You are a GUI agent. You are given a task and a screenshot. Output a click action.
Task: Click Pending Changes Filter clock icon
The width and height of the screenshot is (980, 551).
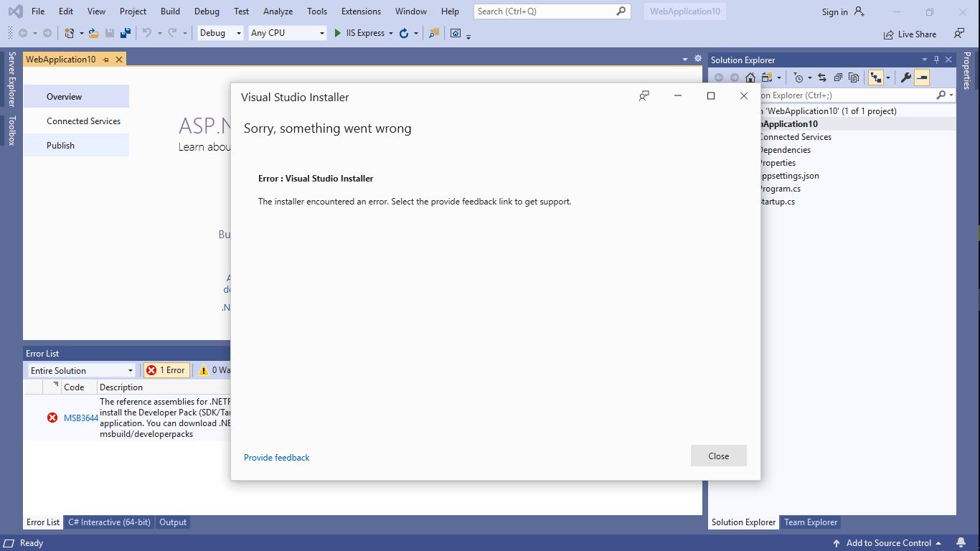point(798,77)
